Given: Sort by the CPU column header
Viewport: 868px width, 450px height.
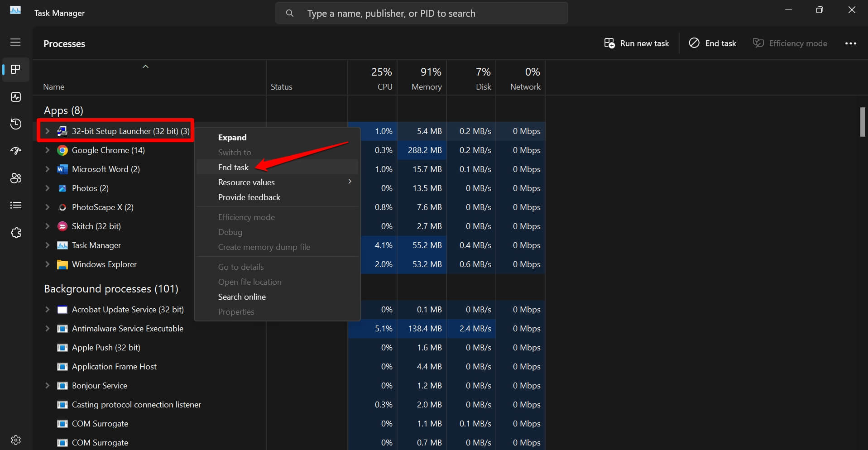Looking at the screenshot, I should [373, 78].
